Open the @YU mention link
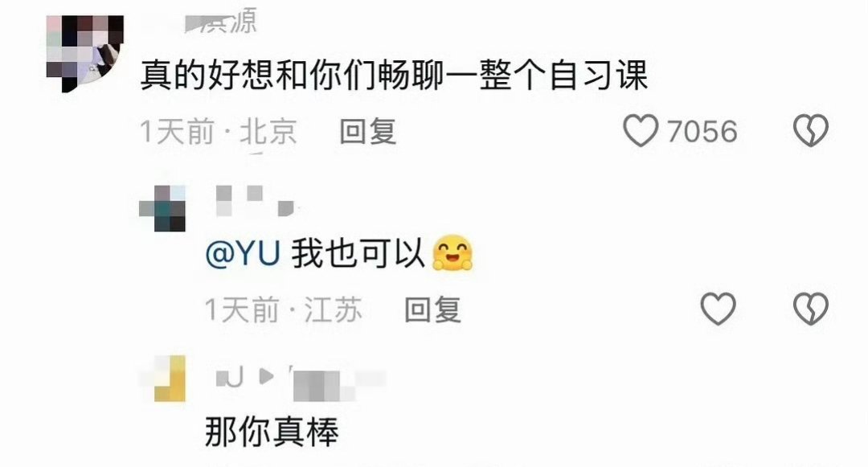Screen dimensions: 868x467 pos(243,253)
